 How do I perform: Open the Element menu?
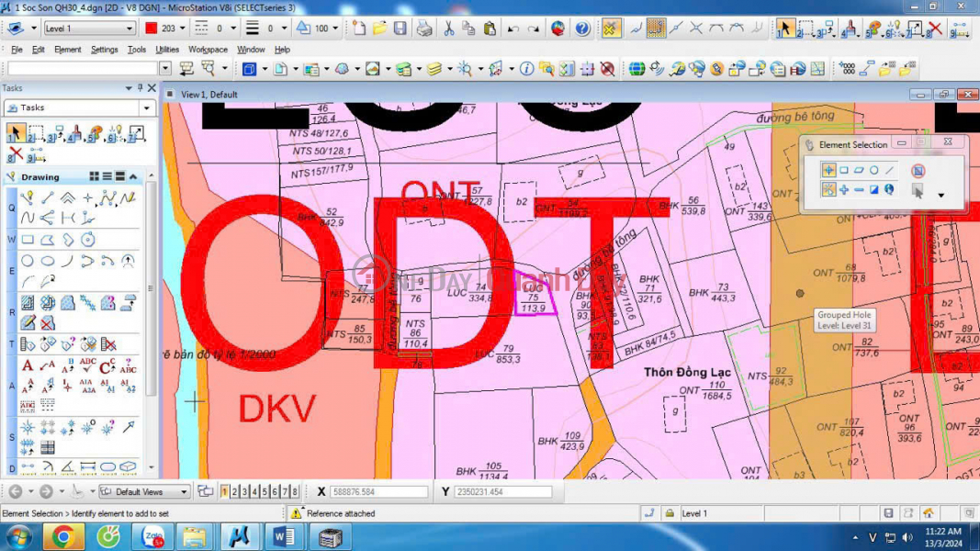pyautogui.click(x=67, y=50)
